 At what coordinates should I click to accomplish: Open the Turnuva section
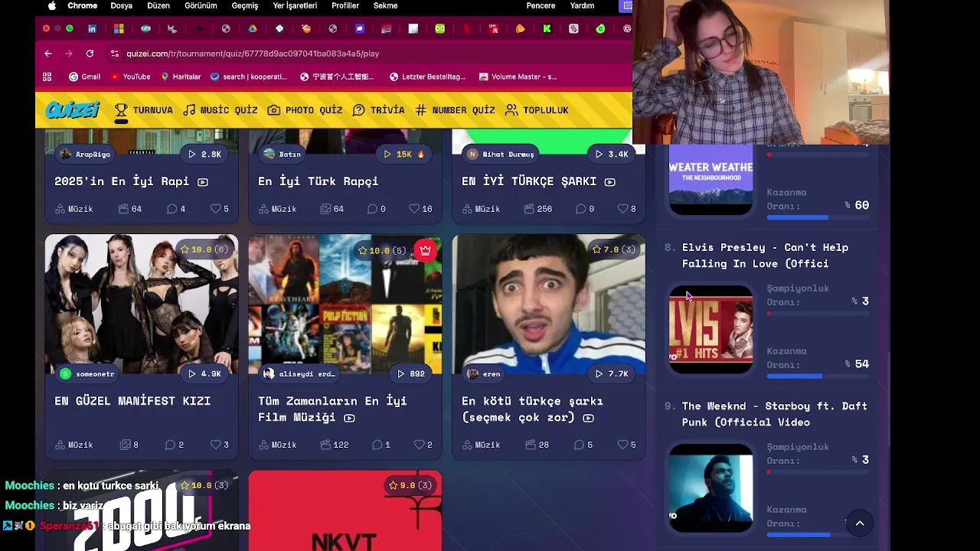144,110
